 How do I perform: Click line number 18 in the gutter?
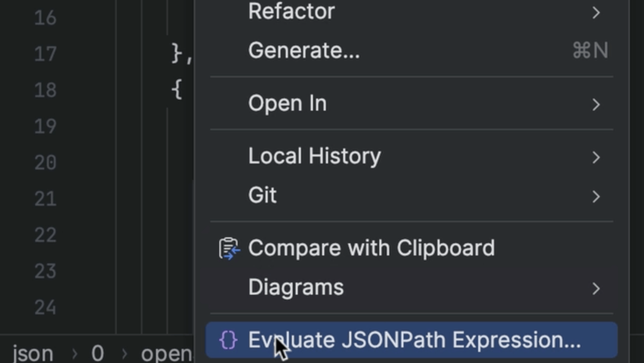[x=44, y=89]
